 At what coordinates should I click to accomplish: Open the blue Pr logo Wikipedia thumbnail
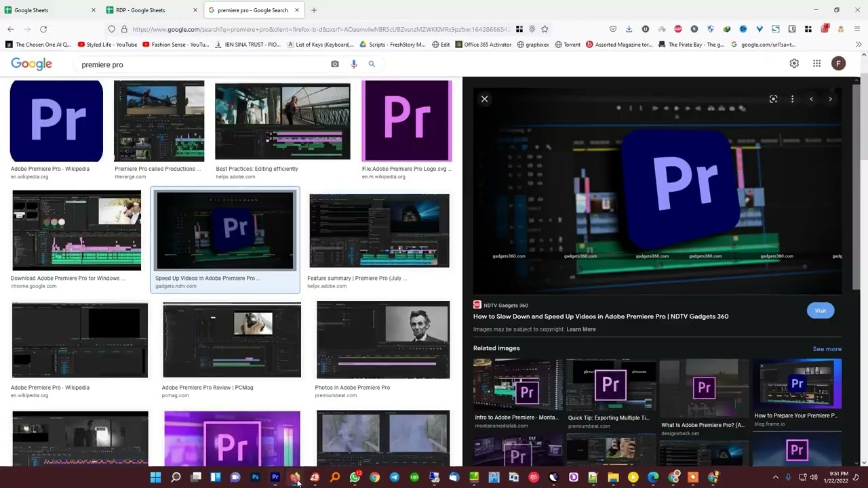pyautogui.click(x=56, y=121)
